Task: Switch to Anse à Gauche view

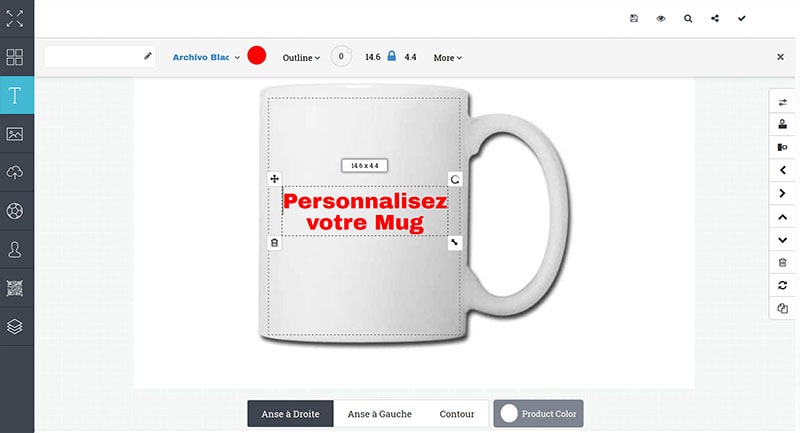Action: pos(380,414)
